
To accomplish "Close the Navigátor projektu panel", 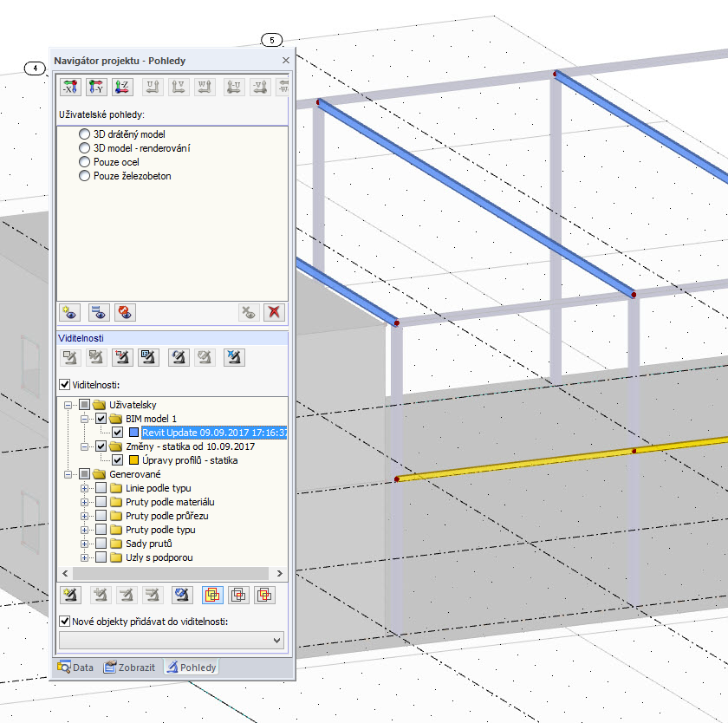I will click(x=286, y=61).
